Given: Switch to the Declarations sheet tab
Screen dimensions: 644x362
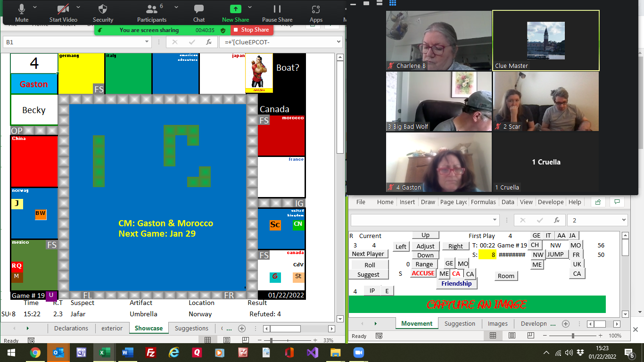Looking at the screenshot, I should (71, 329).
